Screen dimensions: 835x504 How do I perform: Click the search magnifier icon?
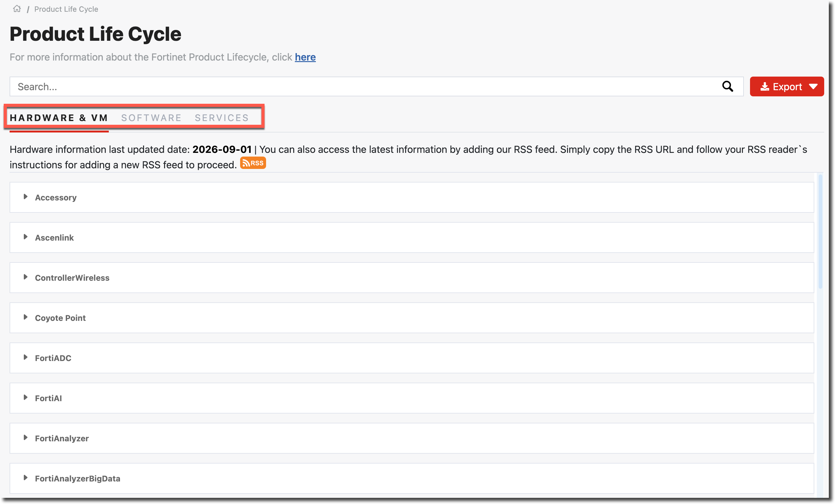pyautogui.click(x=727, y=86)
